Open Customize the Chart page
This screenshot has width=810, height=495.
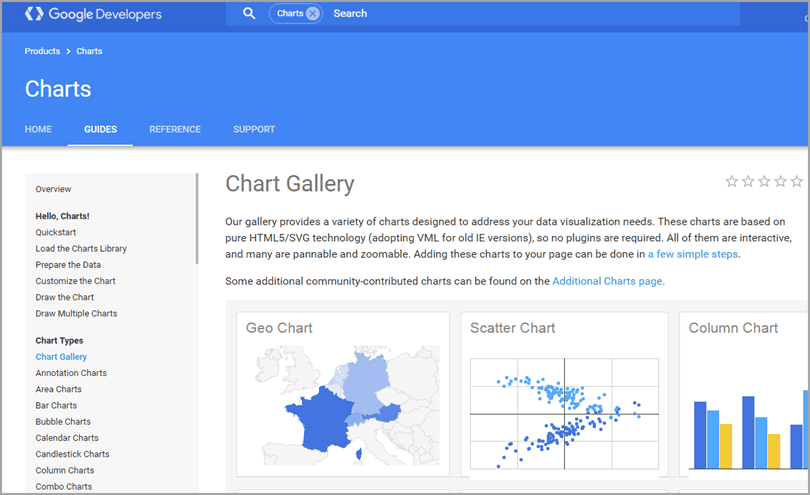(75, 281)
